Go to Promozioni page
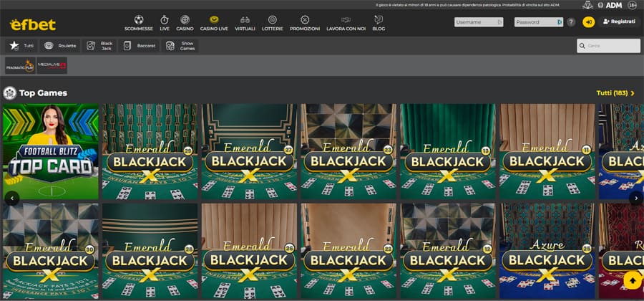The width and height of the screenshot is (644, 301). [x=305, y=23]
